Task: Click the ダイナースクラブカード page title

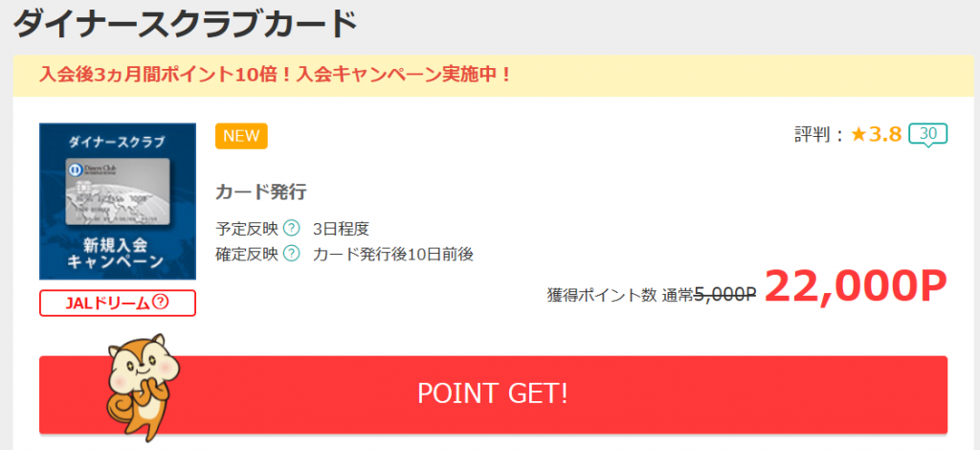Action: [x=185, y=24]
